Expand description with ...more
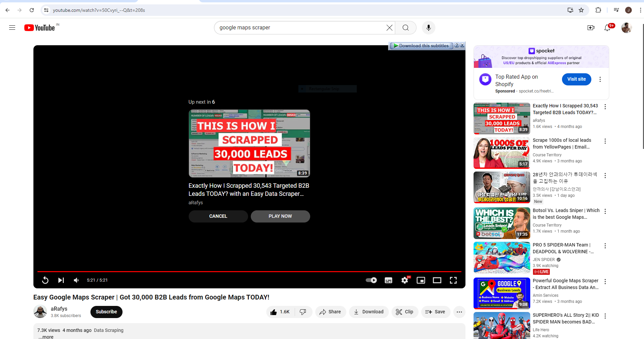The width and height of the screenshot is (644, 339). [46, 337]
